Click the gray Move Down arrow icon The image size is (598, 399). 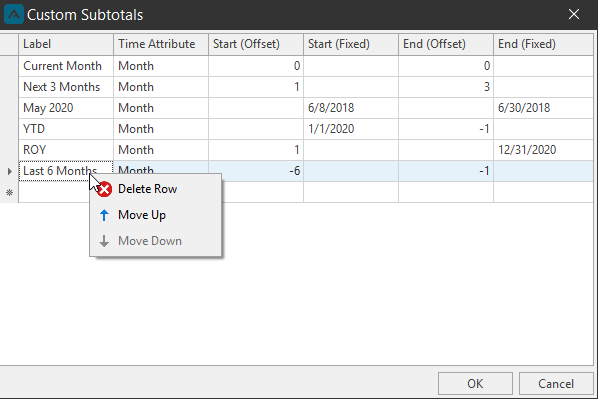pyautogui.click(x=104, y=241)
